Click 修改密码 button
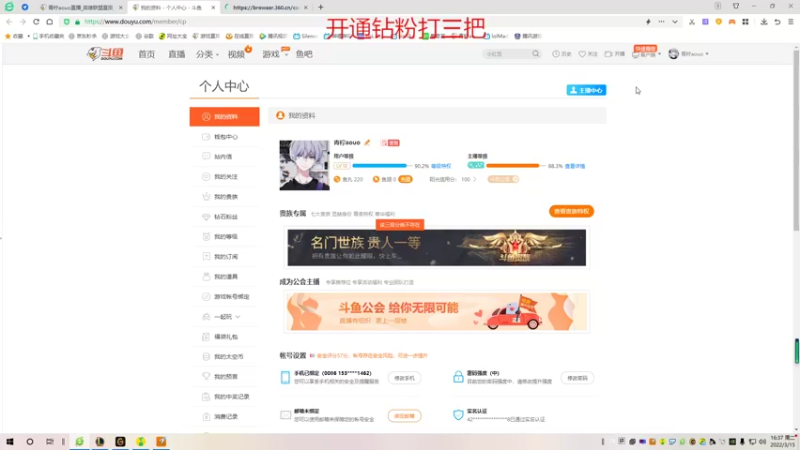 coord(577,378)
